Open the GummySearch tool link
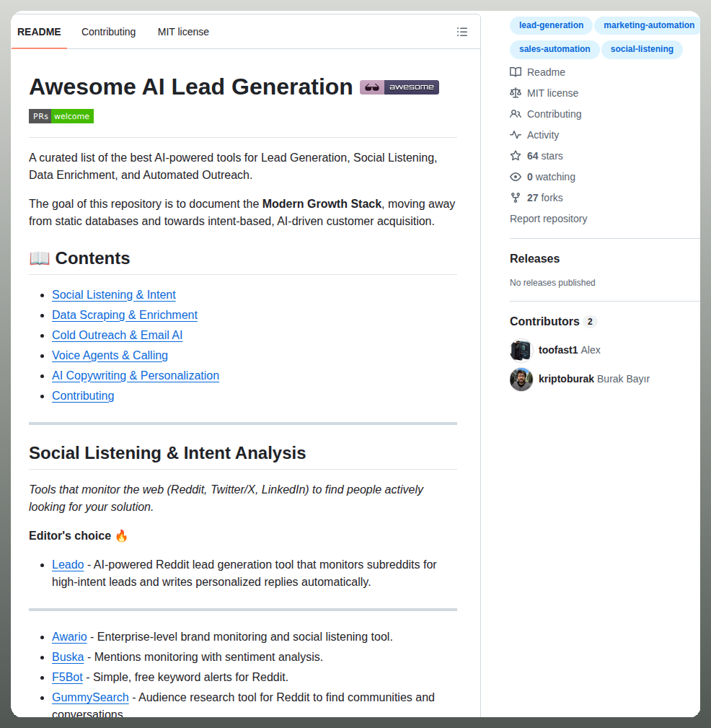Screen dimensions: 711x728 [90, 698]
